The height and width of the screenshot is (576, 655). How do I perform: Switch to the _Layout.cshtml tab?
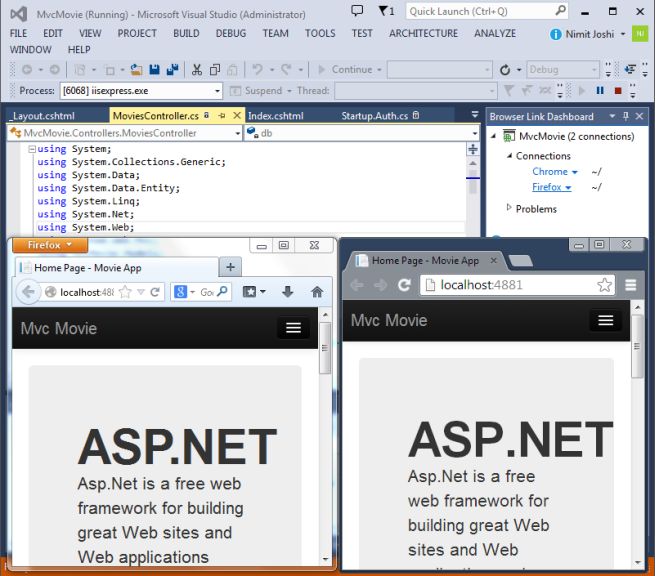point(43,116)
